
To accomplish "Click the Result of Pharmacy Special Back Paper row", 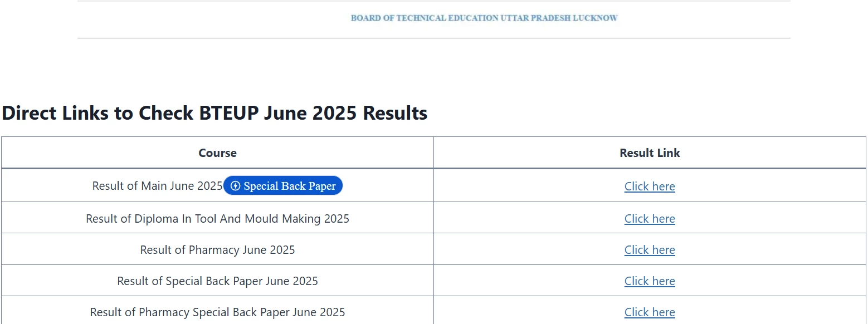I will pos(217,312).
